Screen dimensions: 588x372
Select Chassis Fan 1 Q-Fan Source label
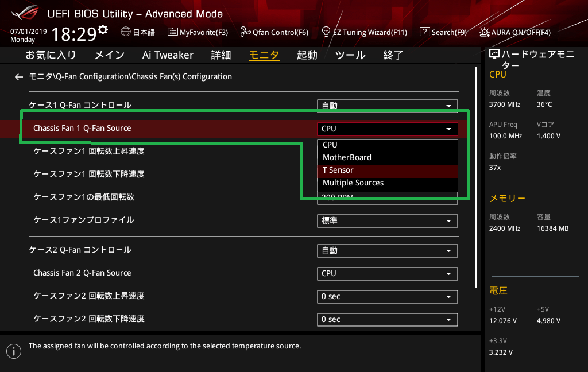(82, 128)
